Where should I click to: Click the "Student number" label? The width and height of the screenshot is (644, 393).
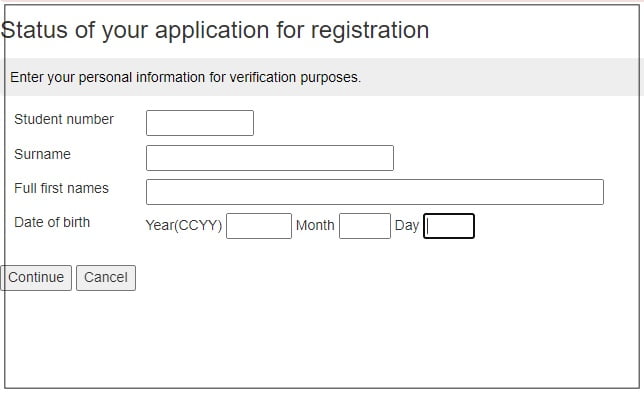[64, 119]
